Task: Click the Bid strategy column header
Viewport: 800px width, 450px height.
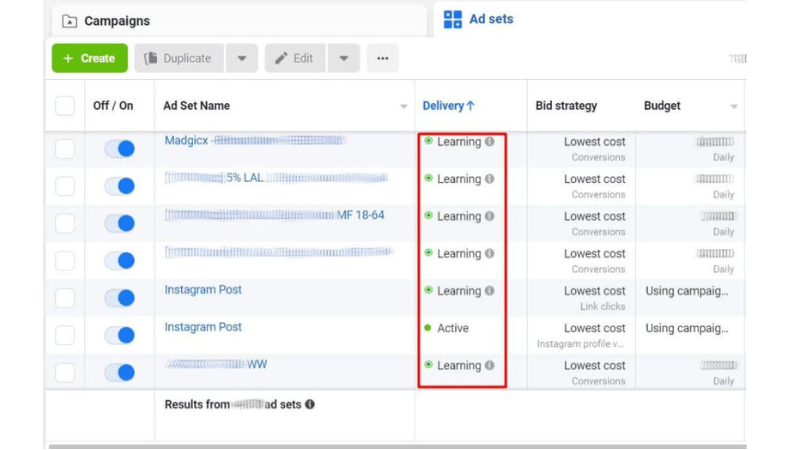Action: (x=566, y=106)
